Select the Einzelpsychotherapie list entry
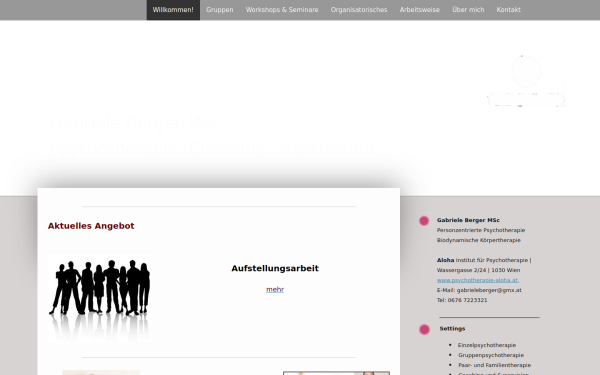 (487, 345)
